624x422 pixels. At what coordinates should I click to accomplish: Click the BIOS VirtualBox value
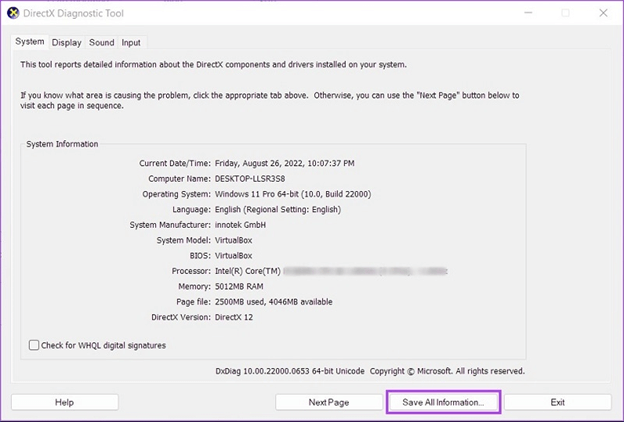click(234, 256)
